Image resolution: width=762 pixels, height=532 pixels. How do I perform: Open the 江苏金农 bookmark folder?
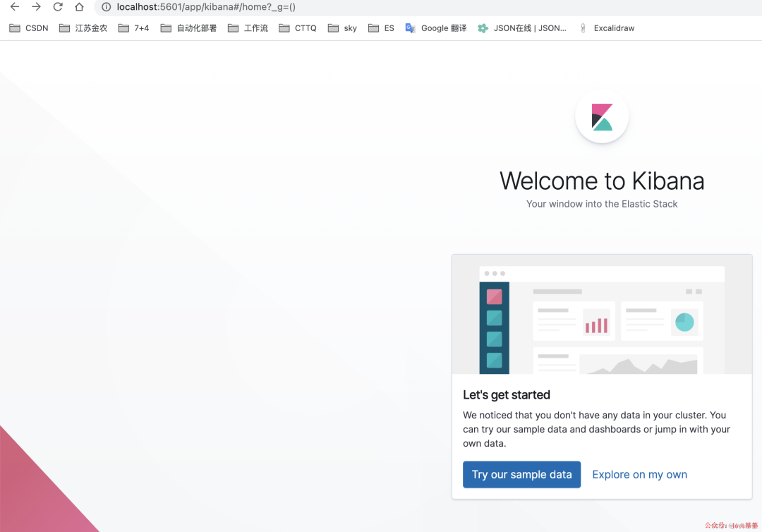tap(83, 28)
